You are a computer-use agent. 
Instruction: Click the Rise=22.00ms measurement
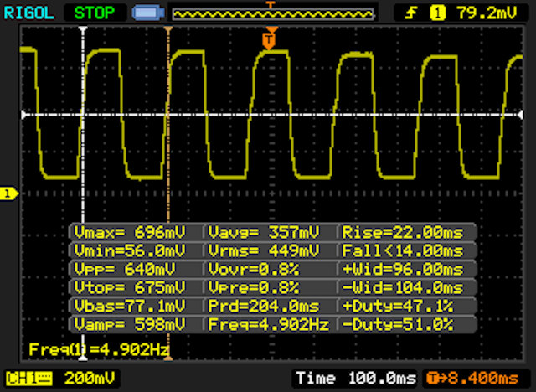click(406, 232)
